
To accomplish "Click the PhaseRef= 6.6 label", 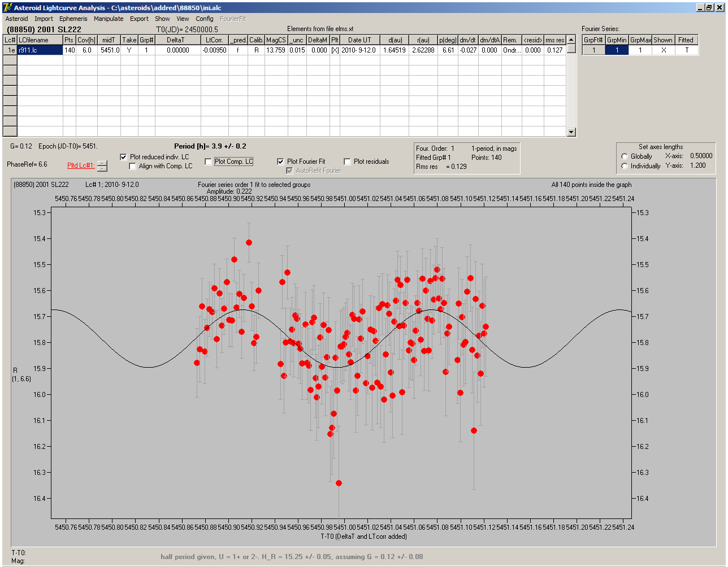I will (27, 164).
